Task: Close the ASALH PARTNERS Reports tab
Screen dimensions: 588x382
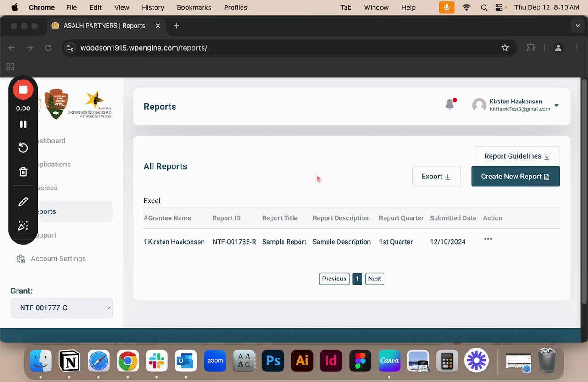Action: (x=158, y=26)
